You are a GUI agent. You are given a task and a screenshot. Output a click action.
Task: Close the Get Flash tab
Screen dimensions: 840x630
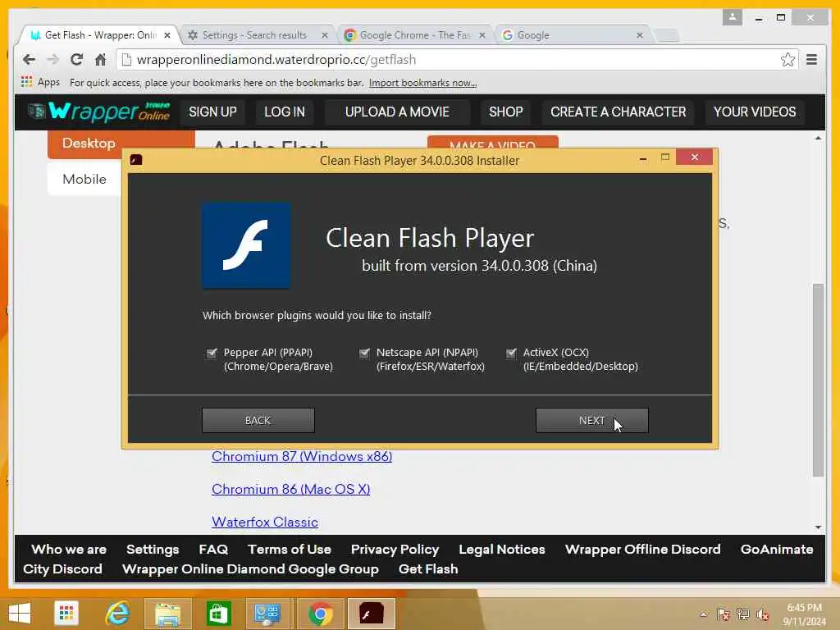click(167, 35)
